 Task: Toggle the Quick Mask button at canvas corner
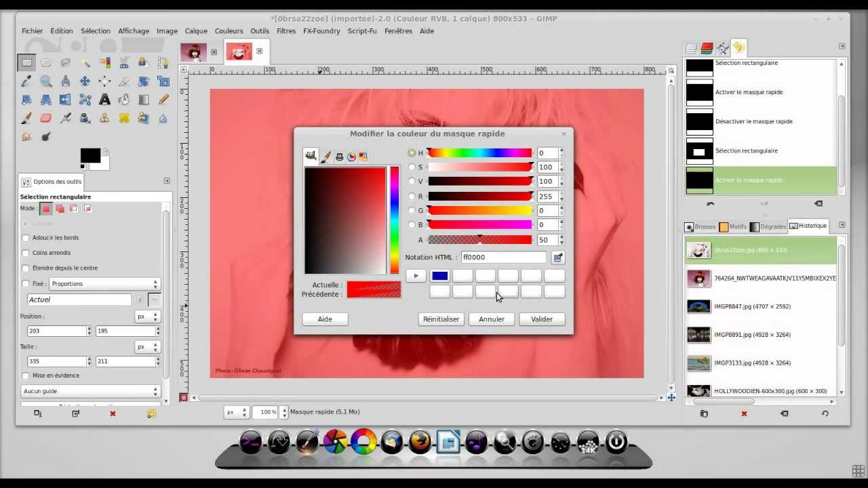(x=183, y=397)
